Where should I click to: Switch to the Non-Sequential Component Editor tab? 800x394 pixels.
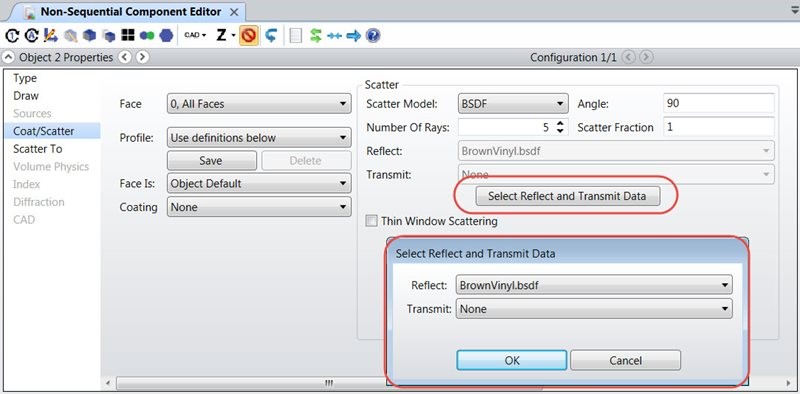[x=131, y=12]
